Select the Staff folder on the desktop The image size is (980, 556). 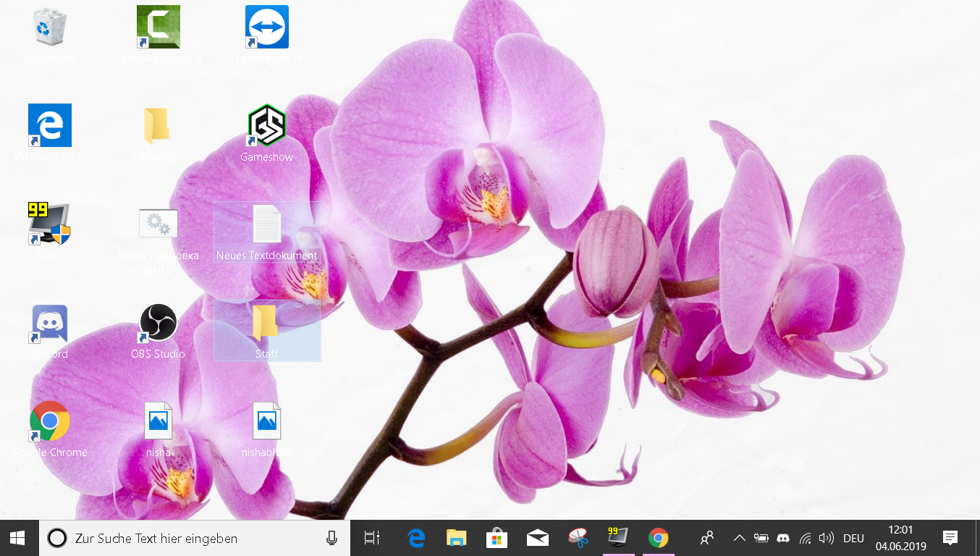[266, 325]
